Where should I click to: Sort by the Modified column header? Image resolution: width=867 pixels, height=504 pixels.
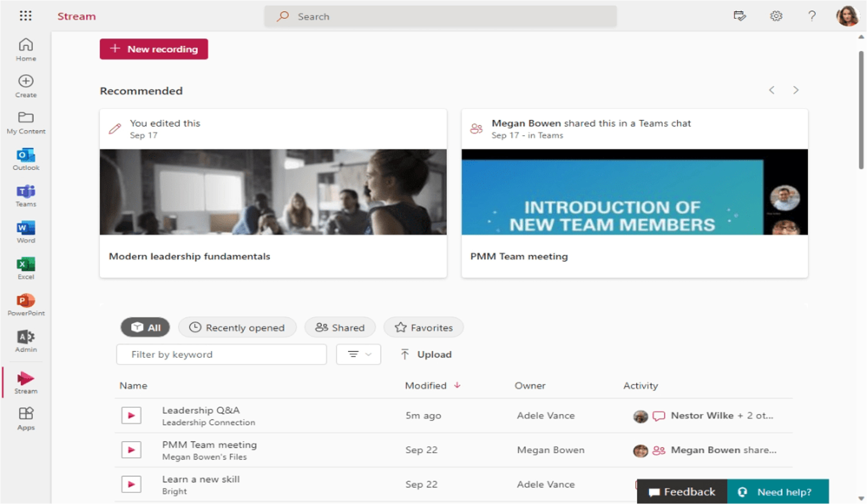(x=426, y=385)
